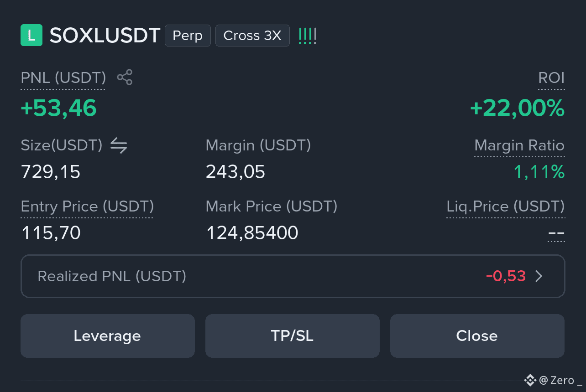586x392 pixels.
Task: Toggle size unit with swap arrows icon
Action: click(119, 145)
